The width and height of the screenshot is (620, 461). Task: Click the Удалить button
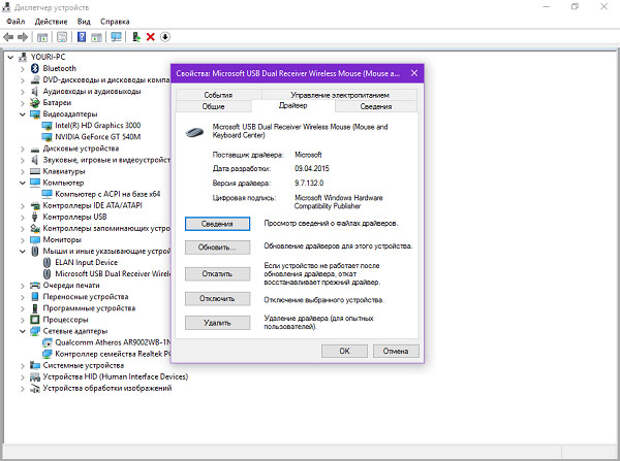217,323
